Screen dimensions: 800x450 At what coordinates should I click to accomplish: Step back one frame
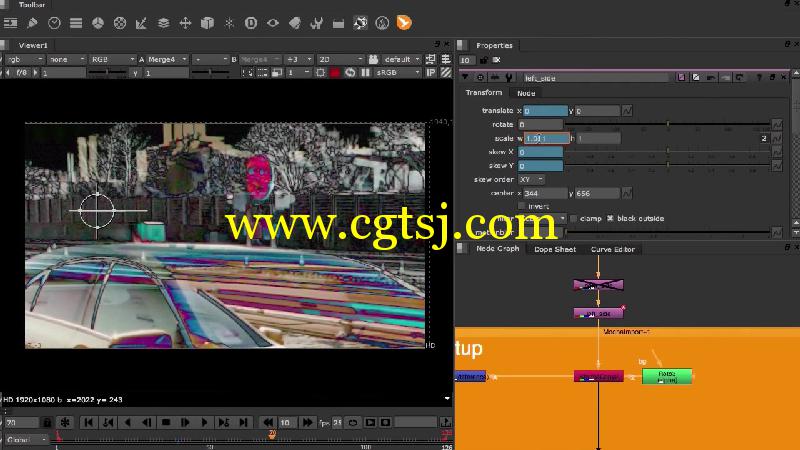(x=146, y=422)
